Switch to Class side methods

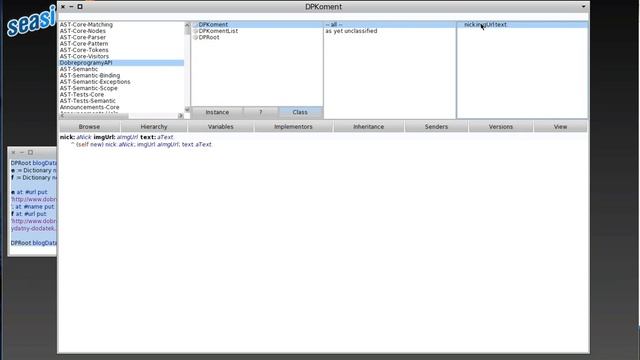tap(300, 112)
